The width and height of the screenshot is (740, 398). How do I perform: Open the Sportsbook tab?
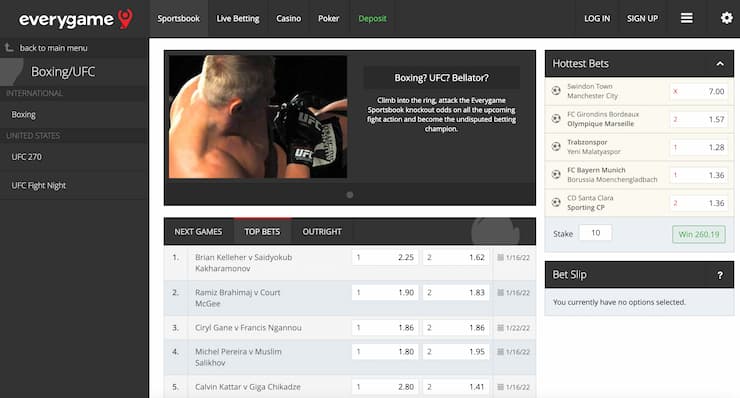pyautogui.click(x=178, y=18)
